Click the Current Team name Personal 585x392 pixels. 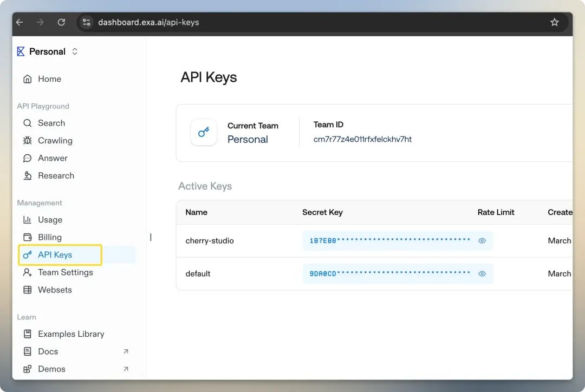click(x=248, y=140)
